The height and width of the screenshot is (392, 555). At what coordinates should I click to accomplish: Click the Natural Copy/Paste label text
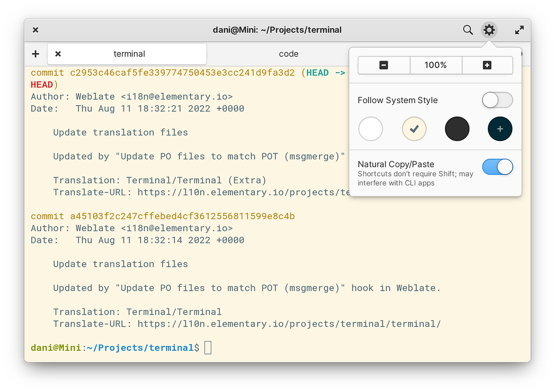click(396, 164)
